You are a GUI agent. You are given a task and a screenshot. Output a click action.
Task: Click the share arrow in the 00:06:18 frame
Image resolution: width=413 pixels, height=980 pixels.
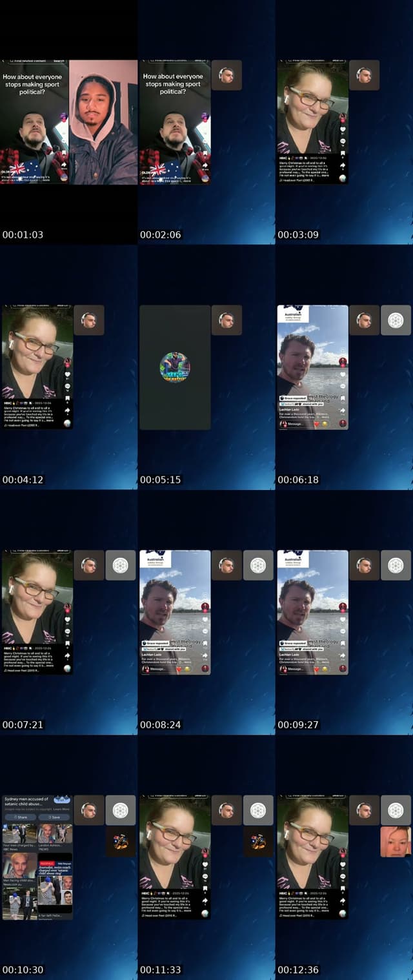[x=343, y=411]
